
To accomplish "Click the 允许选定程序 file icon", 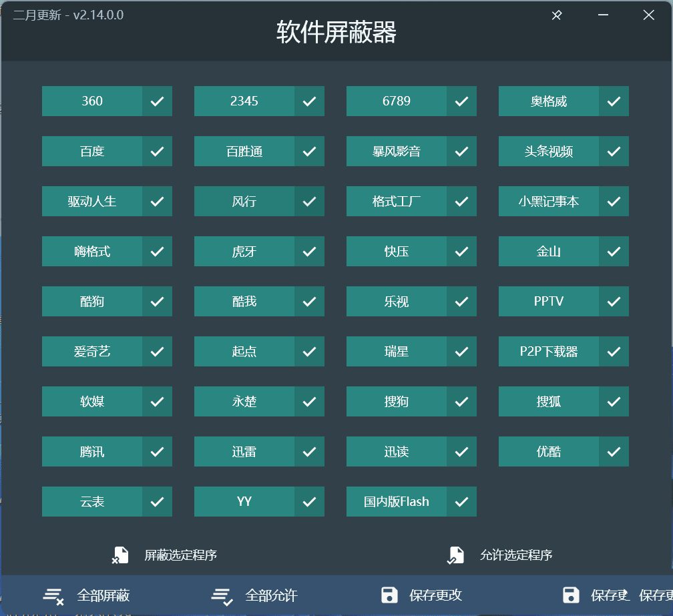I will pyautogui.click(x=455, y=555).
